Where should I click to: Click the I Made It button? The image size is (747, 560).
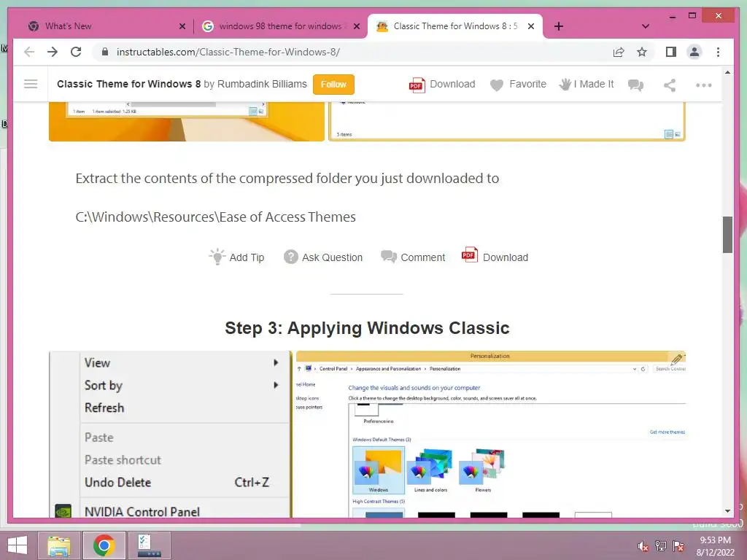tap(586, 85)
